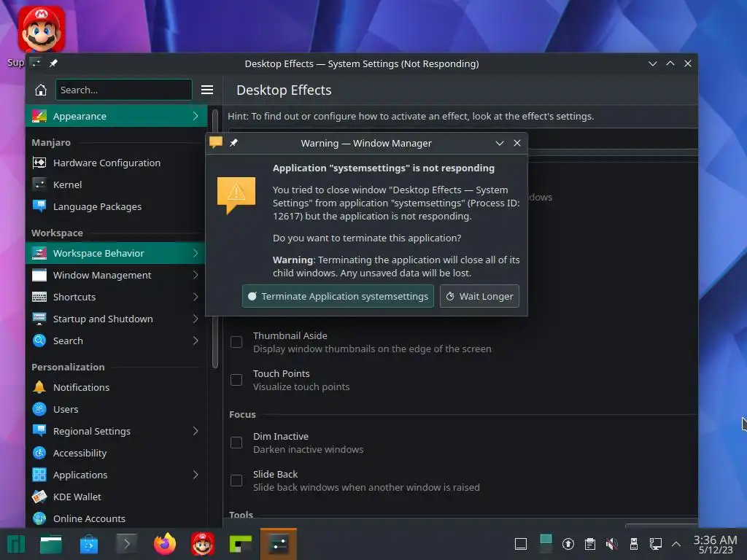This screenshot has width=747, height=560.
Task: Open the Mario app in the taskbar
Action: click(203, 544)
